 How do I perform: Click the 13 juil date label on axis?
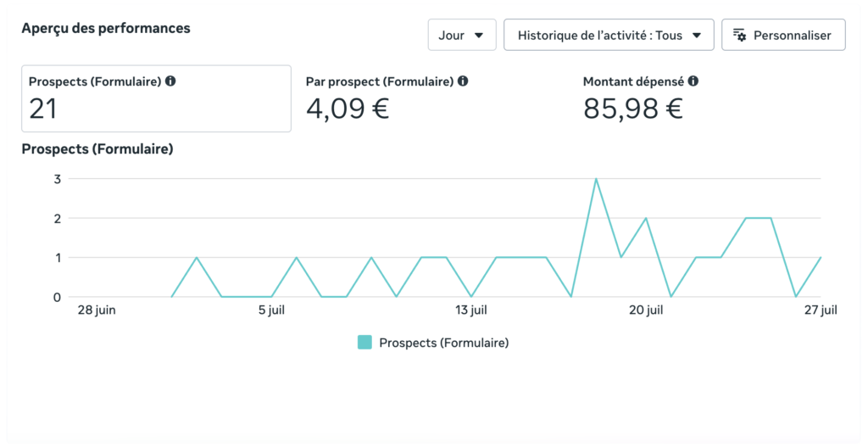tap(471, 310)
